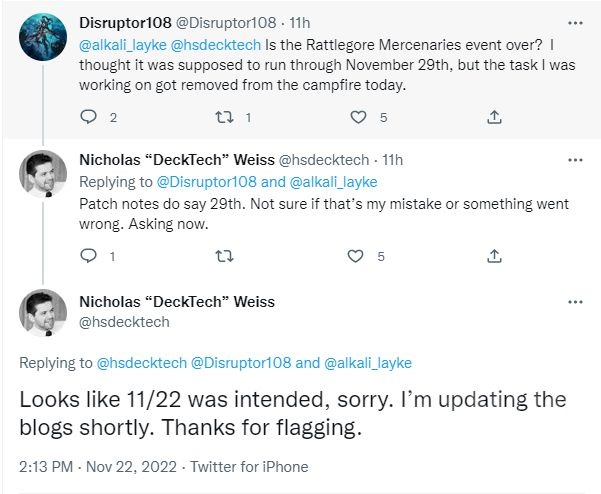Retweet Disruptor108's Rattlegore question
The height and width of the screenshot is (494, 601).
(224, 117)
